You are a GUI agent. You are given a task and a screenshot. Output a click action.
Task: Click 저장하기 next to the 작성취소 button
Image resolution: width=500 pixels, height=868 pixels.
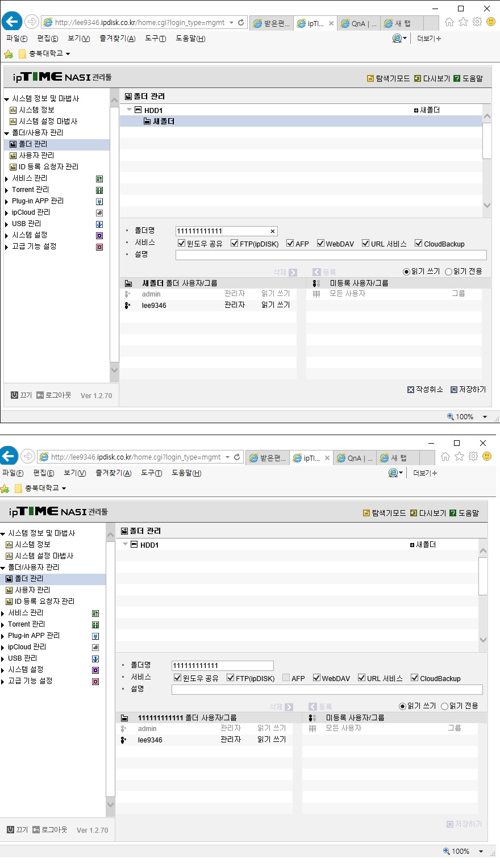(468, 390)
